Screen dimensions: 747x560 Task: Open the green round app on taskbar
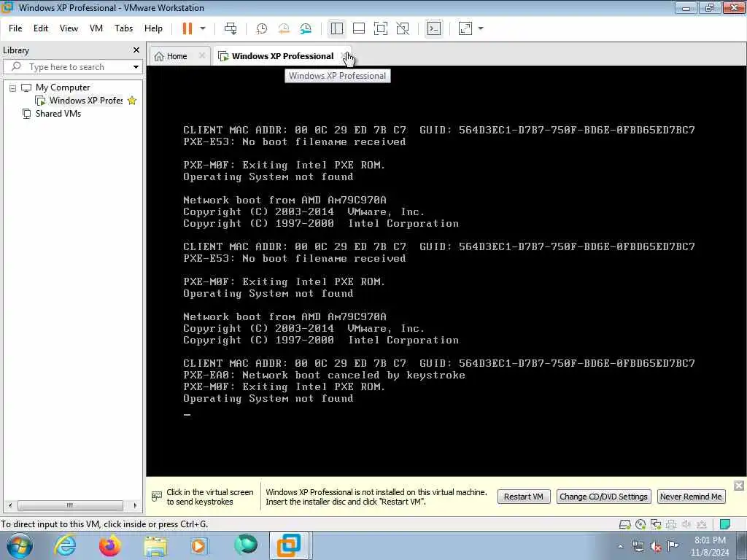pos(245,545)
